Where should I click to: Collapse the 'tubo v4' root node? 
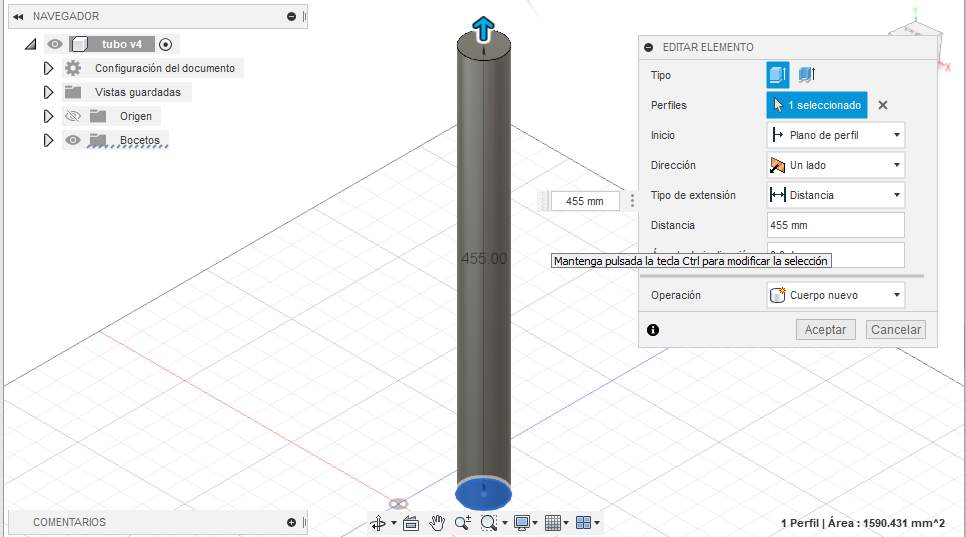point(30,44)
